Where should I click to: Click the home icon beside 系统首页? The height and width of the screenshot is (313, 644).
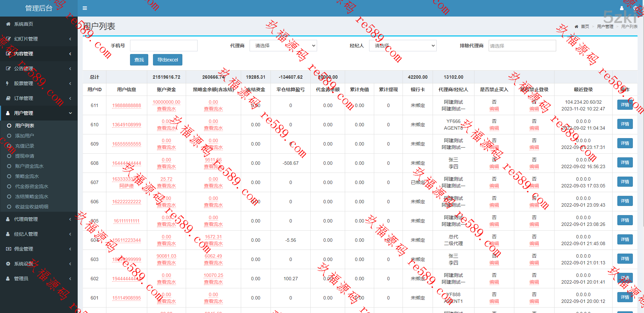pos(8,24)
